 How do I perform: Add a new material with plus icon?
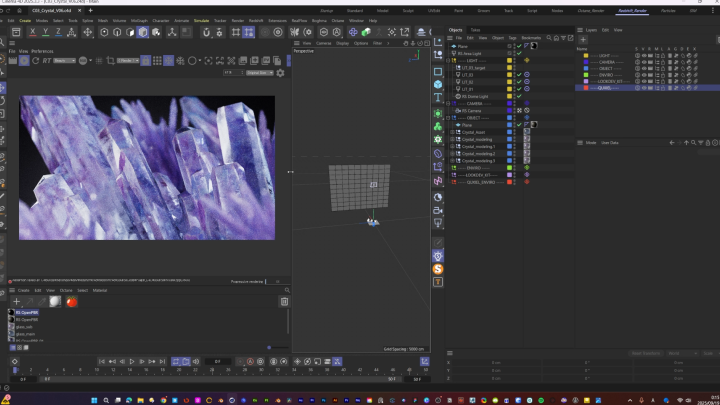click(16, 302)
